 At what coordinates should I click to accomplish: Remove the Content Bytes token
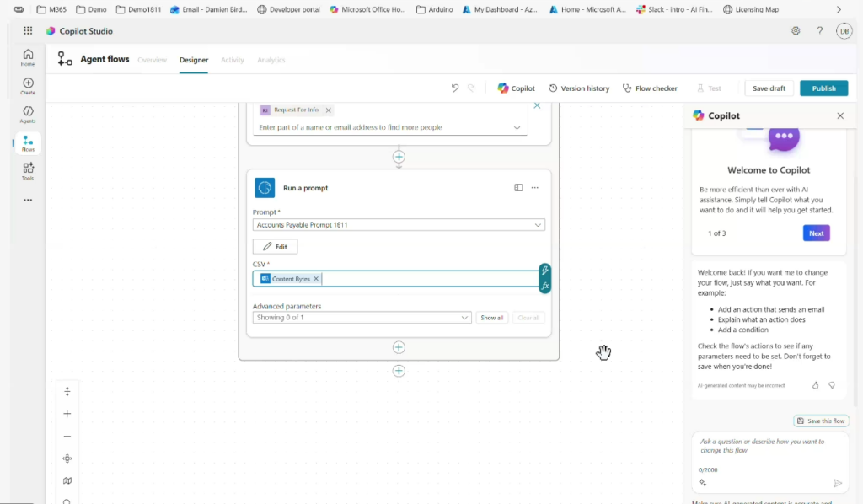(316, 278)
